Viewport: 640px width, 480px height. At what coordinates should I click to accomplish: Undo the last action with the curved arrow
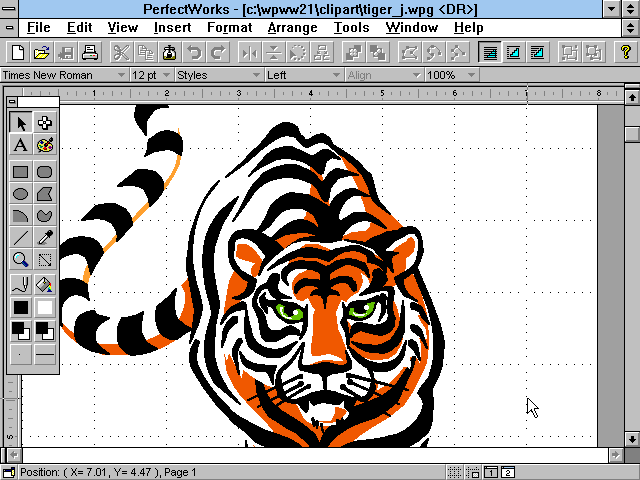click(193, 53)
